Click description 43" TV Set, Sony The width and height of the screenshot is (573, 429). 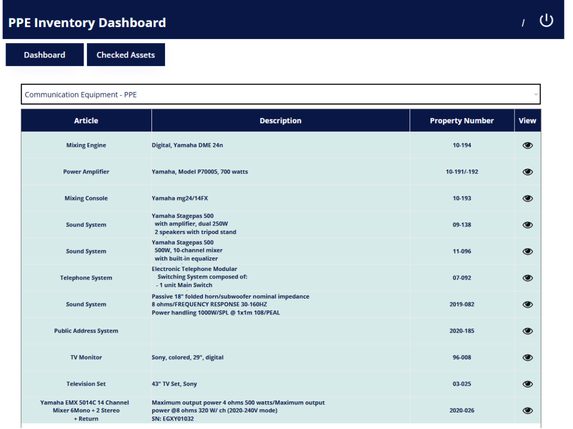coord(174,384)
